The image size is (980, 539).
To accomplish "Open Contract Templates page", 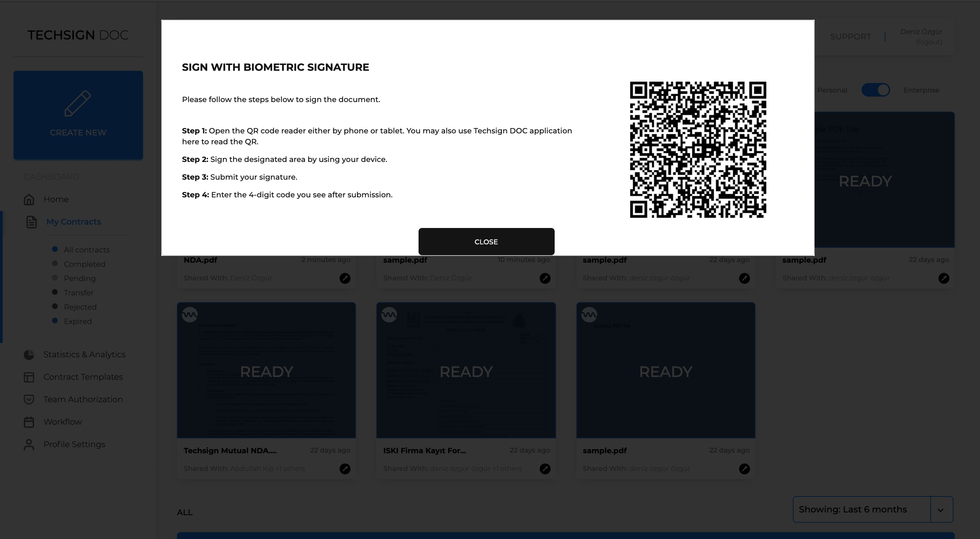I will point(83,377).
